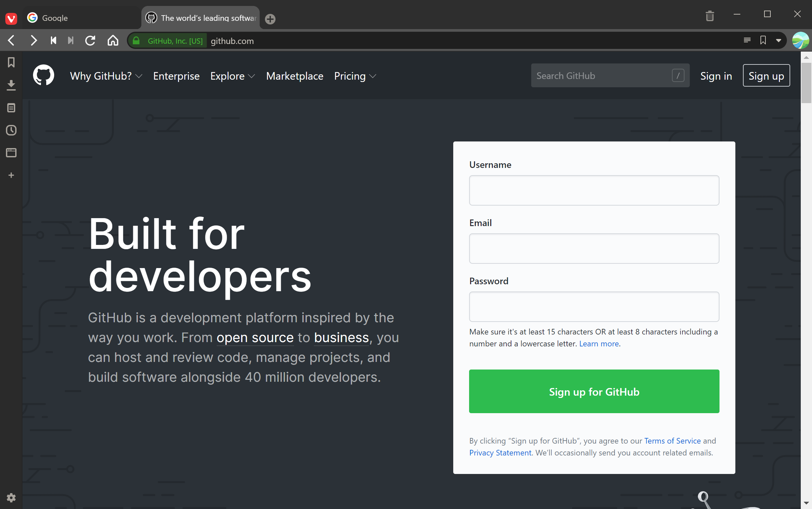
Task: Open the Marketplace nav item
Action: pyautogui.click(x=294, y=76)
